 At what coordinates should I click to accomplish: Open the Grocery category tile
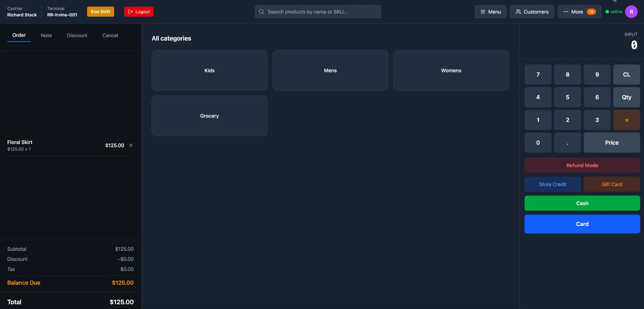[209, 116]
